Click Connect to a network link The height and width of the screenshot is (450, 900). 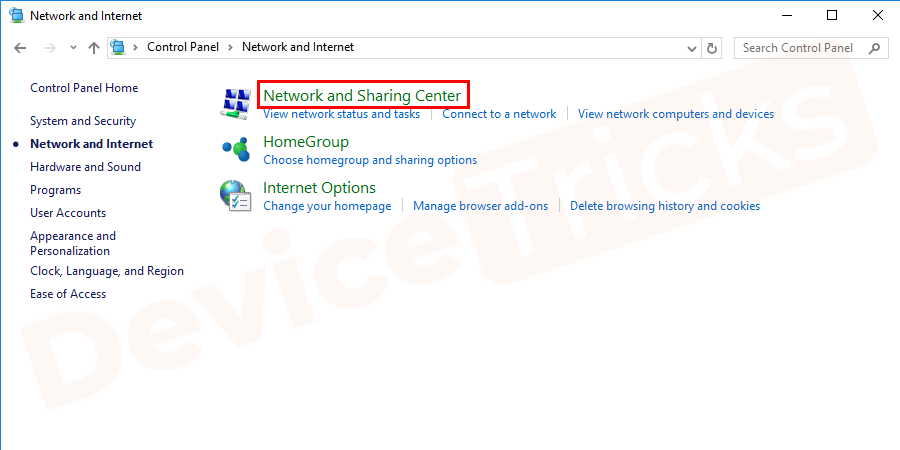(499, 114)
